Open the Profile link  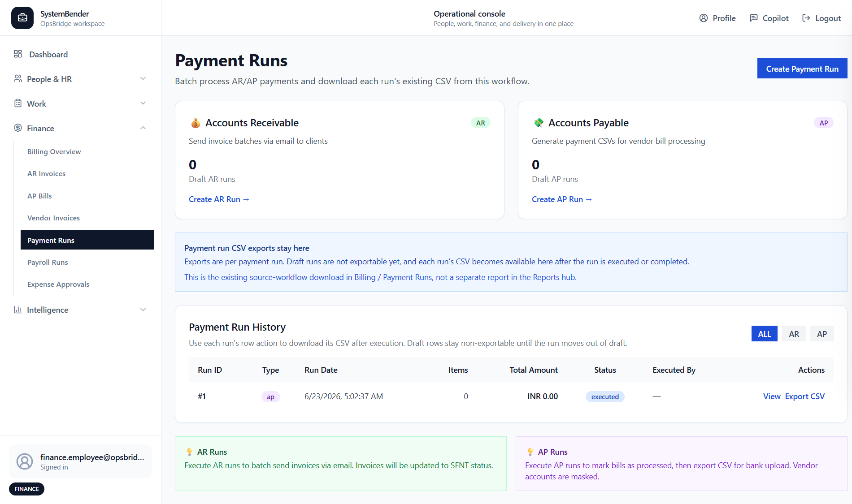(717, 18)
